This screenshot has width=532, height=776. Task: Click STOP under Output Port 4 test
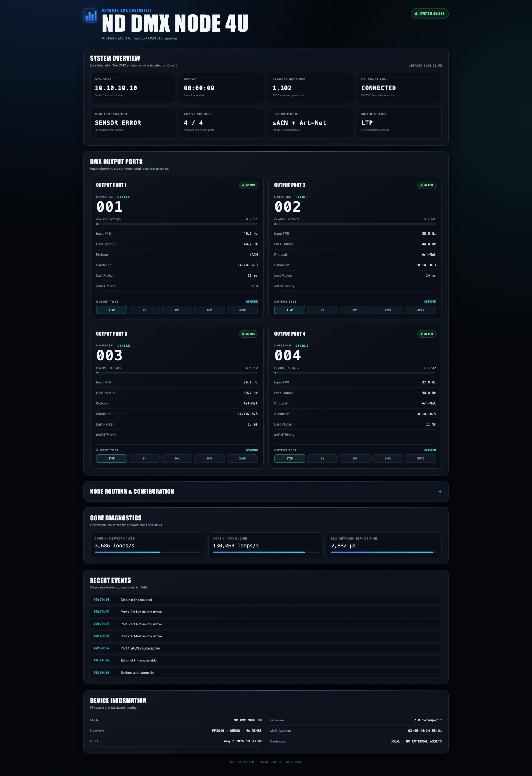tap(290, 458)
